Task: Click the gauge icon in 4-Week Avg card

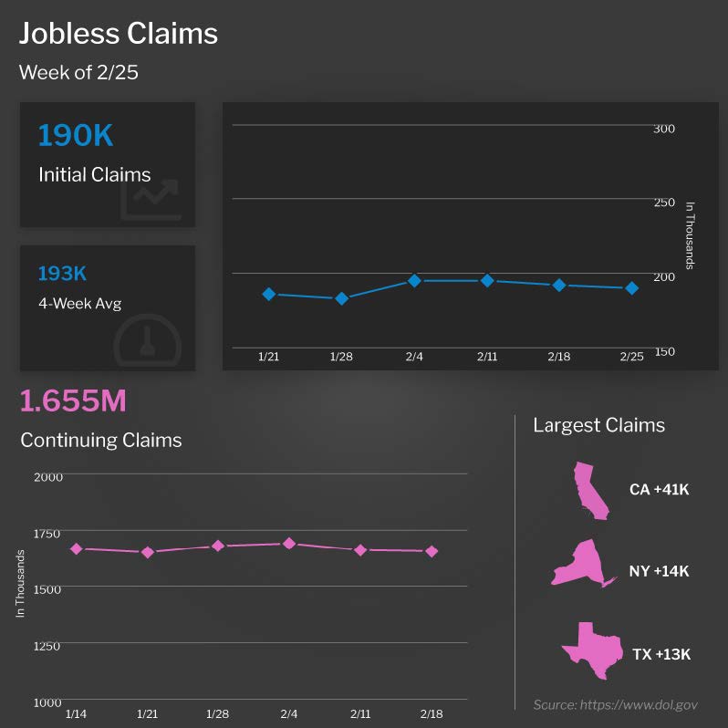Action: pos(147,341)
